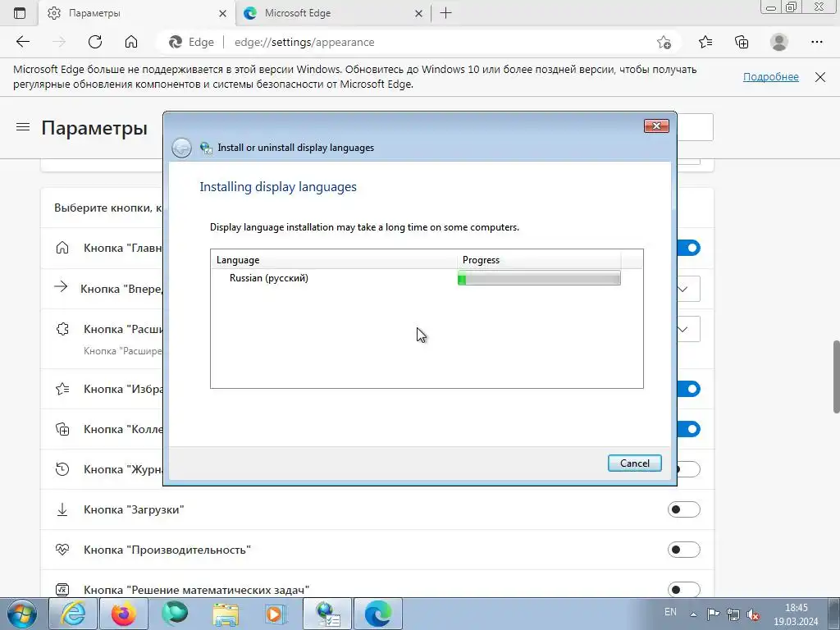Viewport: 840px width, 630px height.
Task: Open the Edge settings and more menu
Action: click(x=816, y=42)
